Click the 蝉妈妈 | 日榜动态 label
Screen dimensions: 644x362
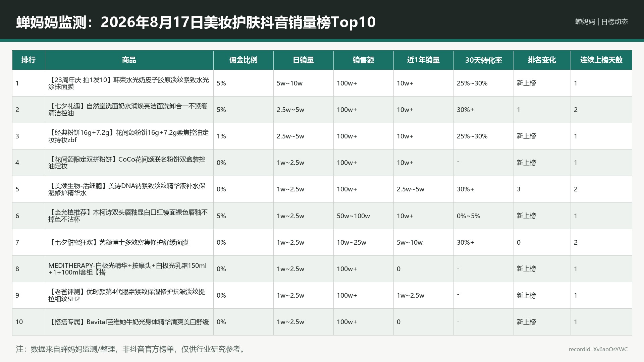[601, 22]
